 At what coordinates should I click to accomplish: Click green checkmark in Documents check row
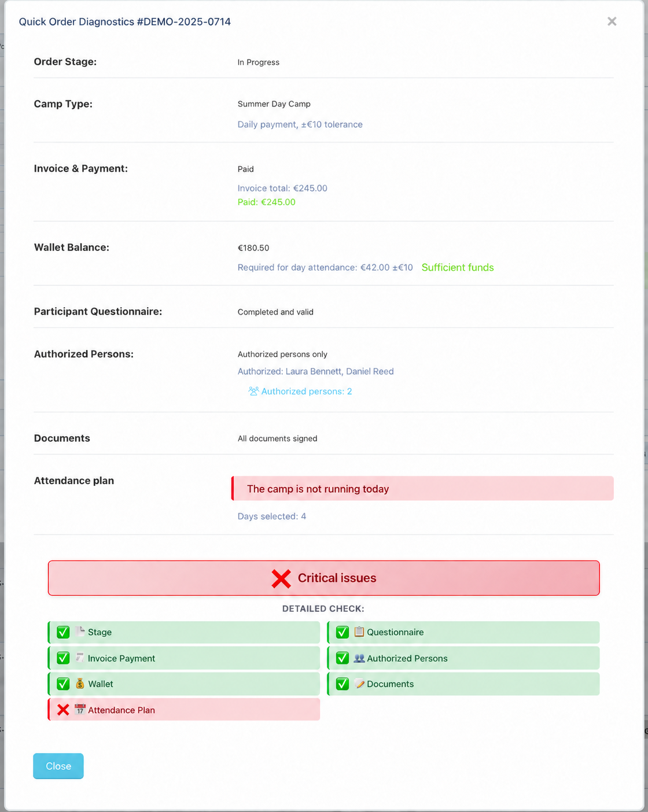click(343, 684)
